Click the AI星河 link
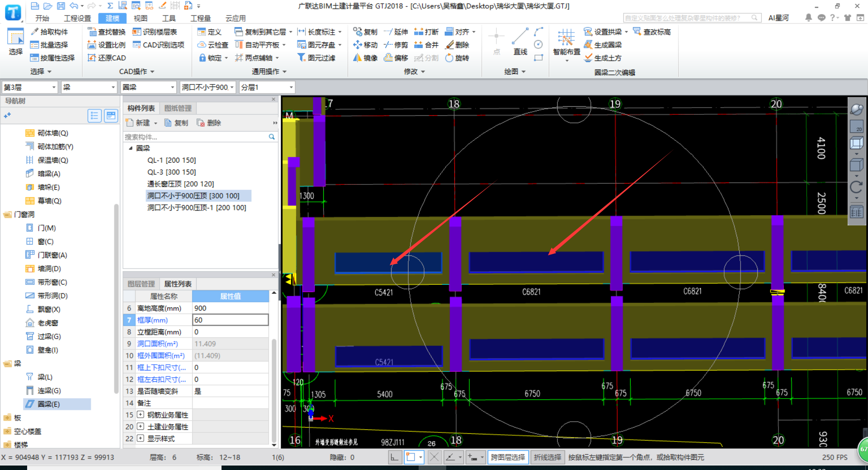Image resolution: width=868 pixels, height=470 pixels. tap(778, 18)
